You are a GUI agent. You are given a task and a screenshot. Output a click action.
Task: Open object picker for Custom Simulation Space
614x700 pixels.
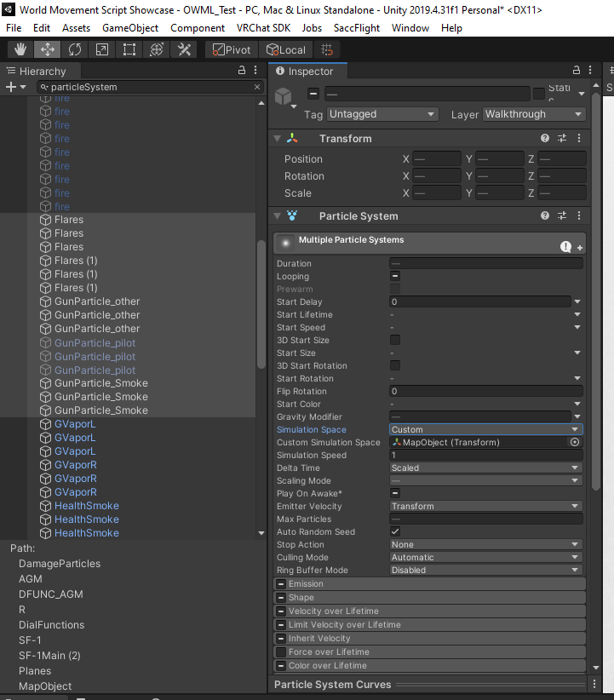(x=575, y=442)
